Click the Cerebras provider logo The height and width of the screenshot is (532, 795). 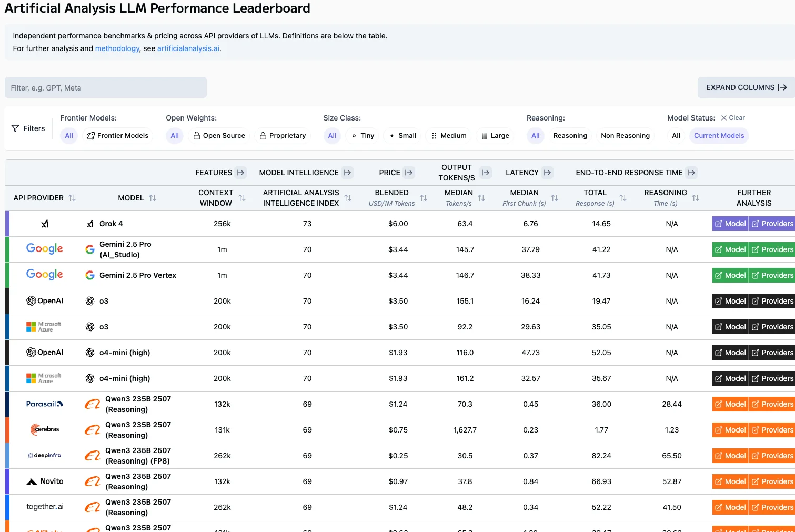tap(44, 429)
